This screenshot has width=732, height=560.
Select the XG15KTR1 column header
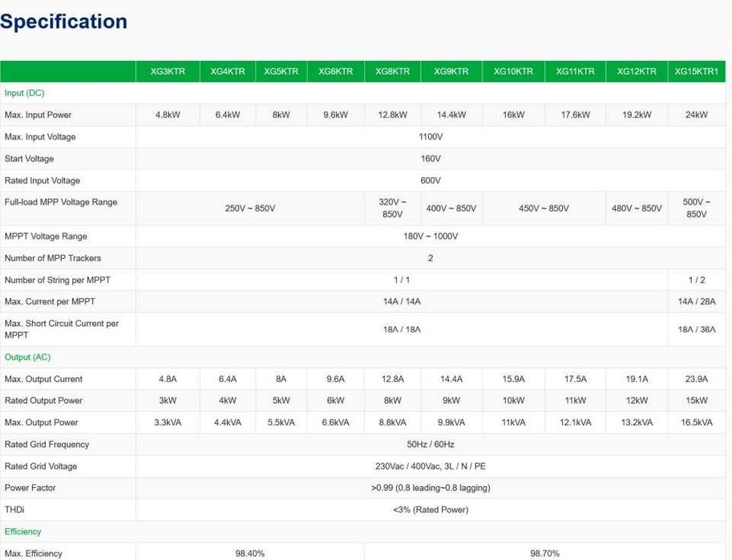pos(697,71)
